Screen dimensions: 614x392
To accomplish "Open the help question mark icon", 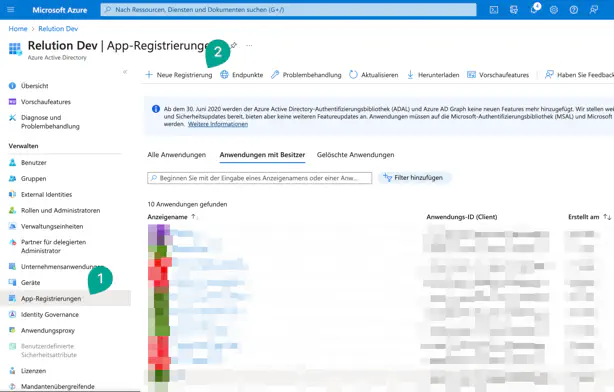I will (574, 10).
